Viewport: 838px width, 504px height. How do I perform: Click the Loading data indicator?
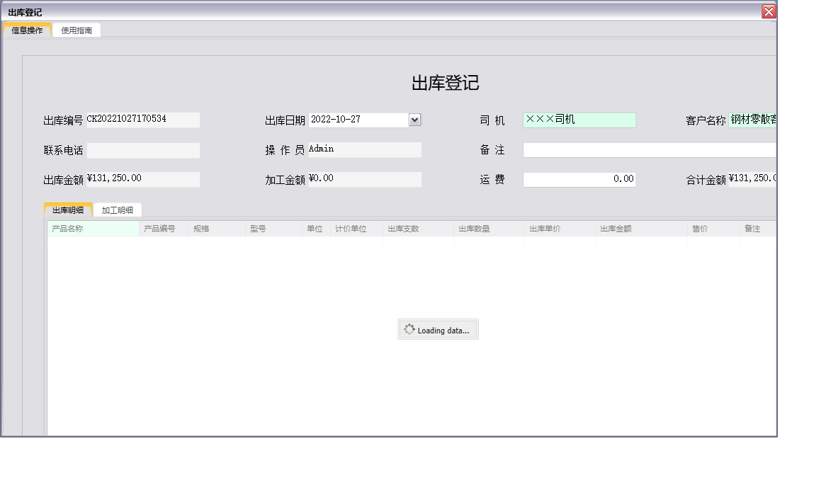tap(438, 328)
